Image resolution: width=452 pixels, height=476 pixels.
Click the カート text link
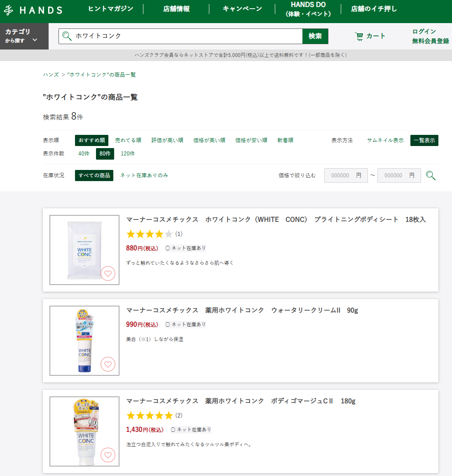point(376,36)
